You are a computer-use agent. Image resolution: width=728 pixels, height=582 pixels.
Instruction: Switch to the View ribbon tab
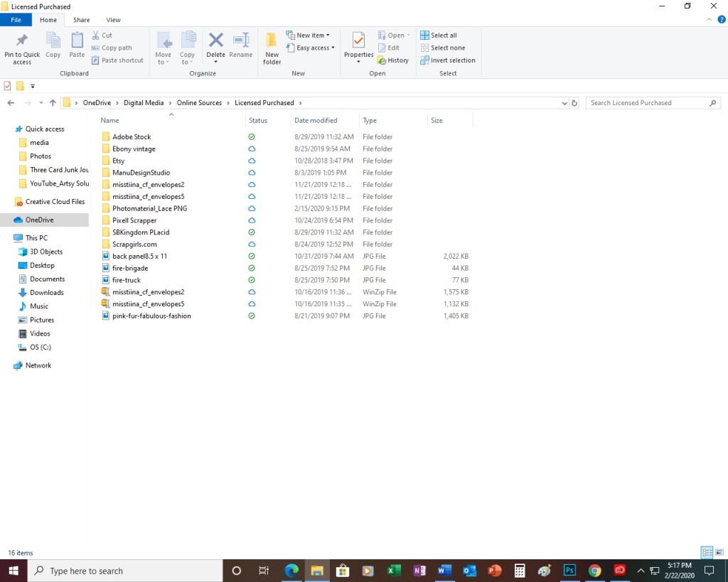tap(113, 20)
